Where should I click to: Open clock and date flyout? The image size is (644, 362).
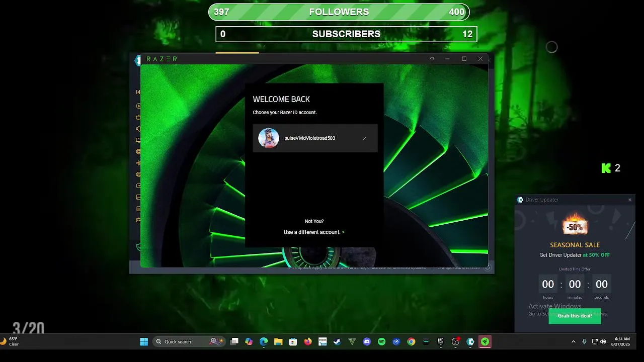pos(620,342)
